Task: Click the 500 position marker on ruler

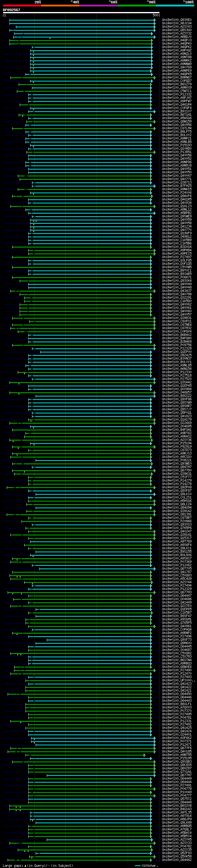Action: point(155,15)
